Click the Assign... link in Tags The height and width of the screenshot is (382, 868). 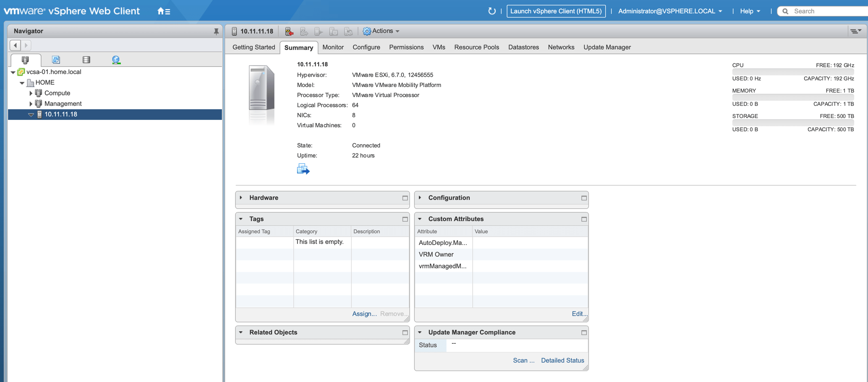click(364, 314)
